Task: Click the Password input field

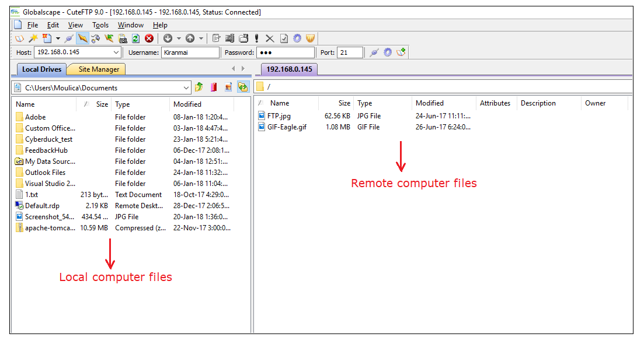Action: pyautogui.click(x=286, y=52)
